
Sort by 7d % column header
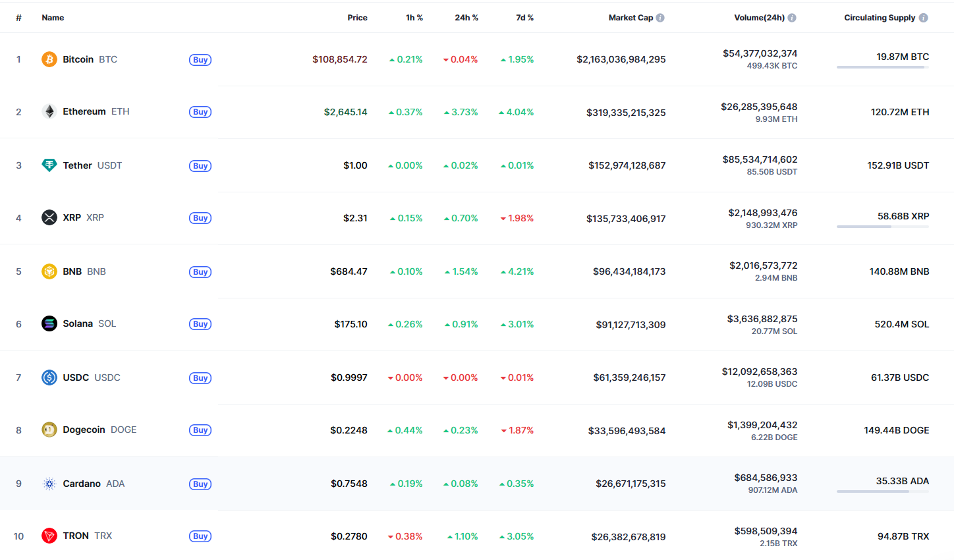pos(524,18)
